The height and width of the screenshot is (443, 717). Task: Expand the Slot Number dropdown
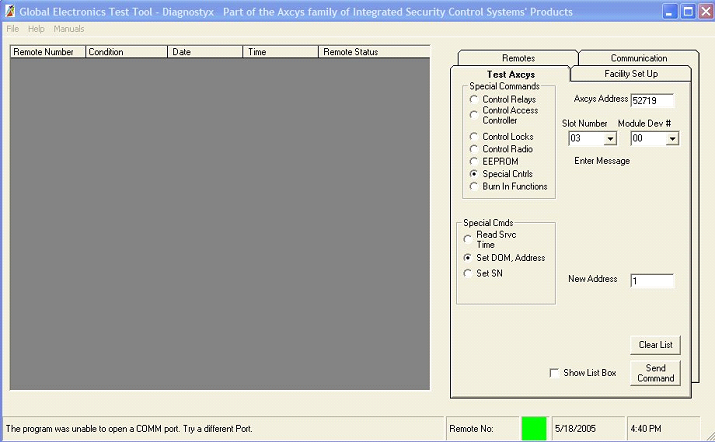coord(610,139)
